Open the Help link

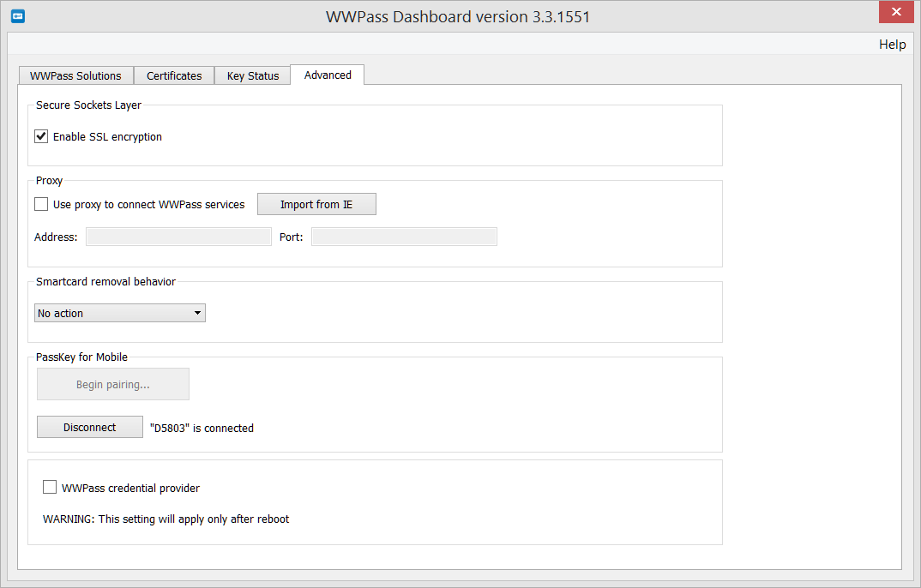pos(892,44)
